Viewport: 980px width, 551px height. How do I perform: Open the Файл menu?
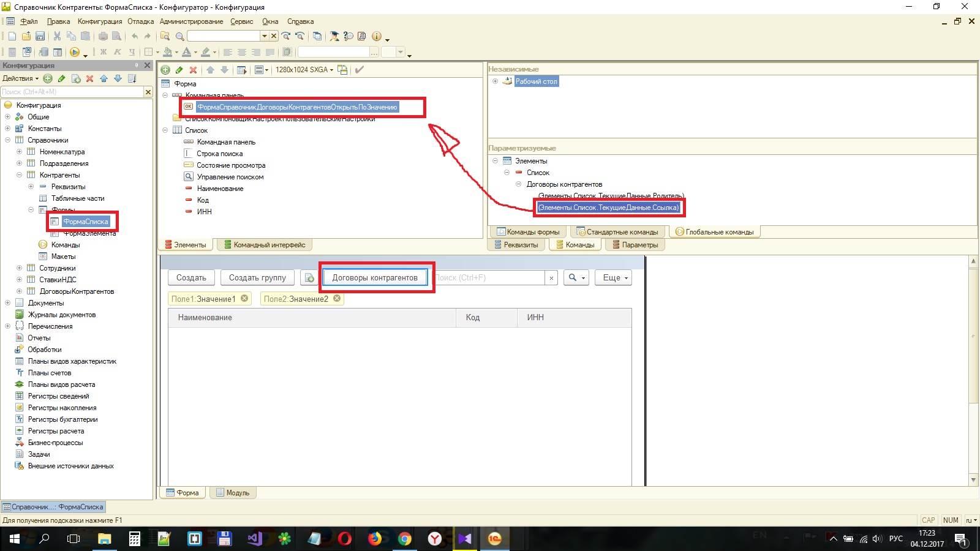[x=29, y=21]
